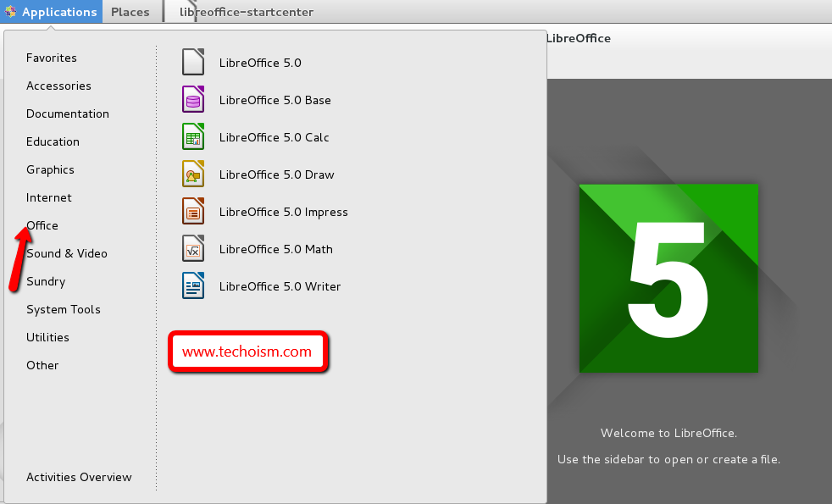Open the Places menu
Image resolution: width=832 pixels, height=504 pixels.
tap(130, 12)
